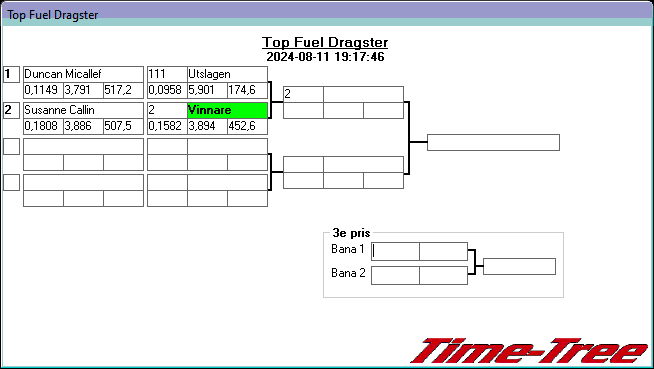Click the empty third seed number box

(11, 146)
